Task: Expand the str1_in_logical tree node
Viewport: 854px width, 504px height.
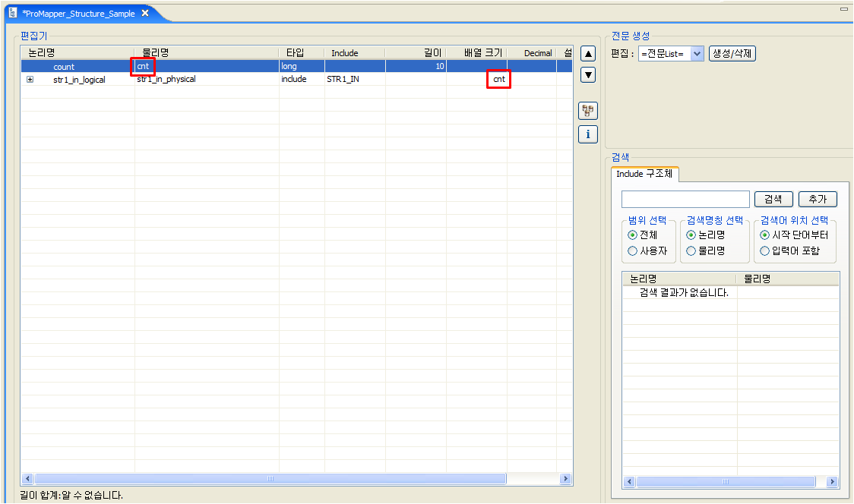Action: click(30, 79)
